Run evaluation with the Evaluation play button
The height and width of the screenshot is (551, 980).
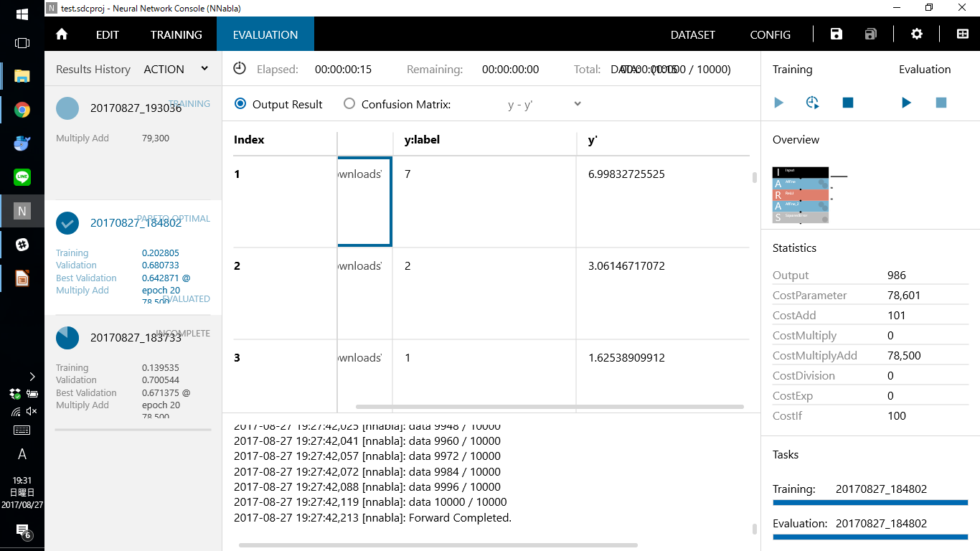(x=906, y=103)
